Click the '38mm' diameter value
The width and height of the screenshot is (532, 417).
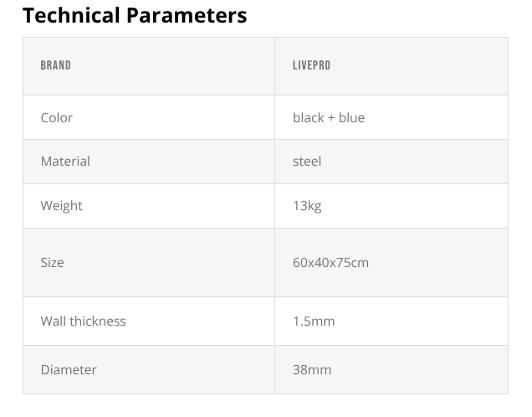[311, 369]
